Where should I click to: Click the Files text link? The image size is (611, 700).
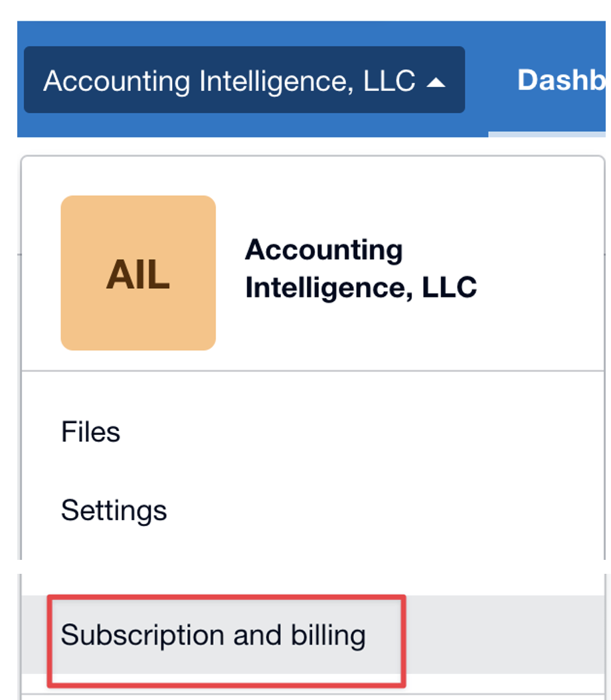pyautogui.click(x=90, y=432)
